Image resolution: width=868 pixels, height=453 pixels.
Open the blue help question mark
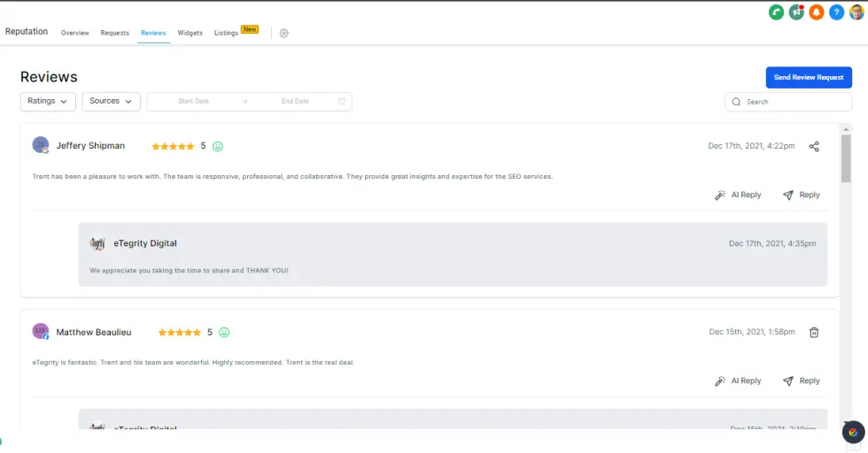coord(836,12)
